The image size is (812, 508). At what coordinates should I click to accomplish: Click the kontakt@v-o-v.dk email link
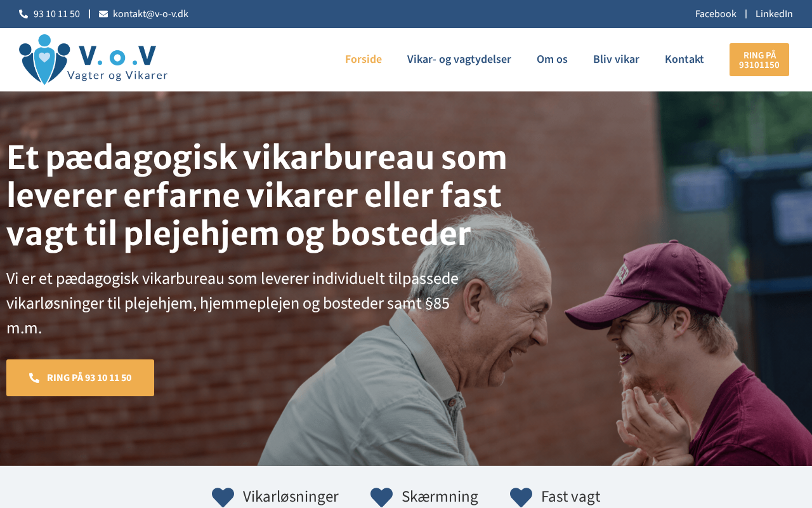point(150,14)
